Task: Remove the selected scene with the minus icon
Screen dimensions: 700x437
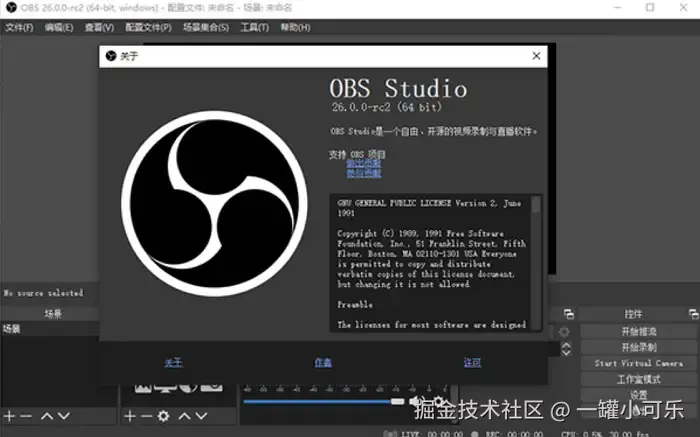Action: click(26, 416)
